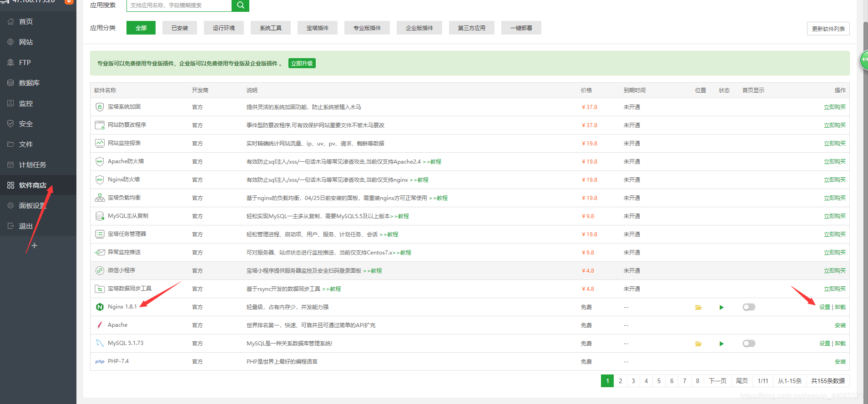868x404 pixels.
Task: Click the 宝塔系统加固 shield lock icon
Action: [x=100, y=107]
